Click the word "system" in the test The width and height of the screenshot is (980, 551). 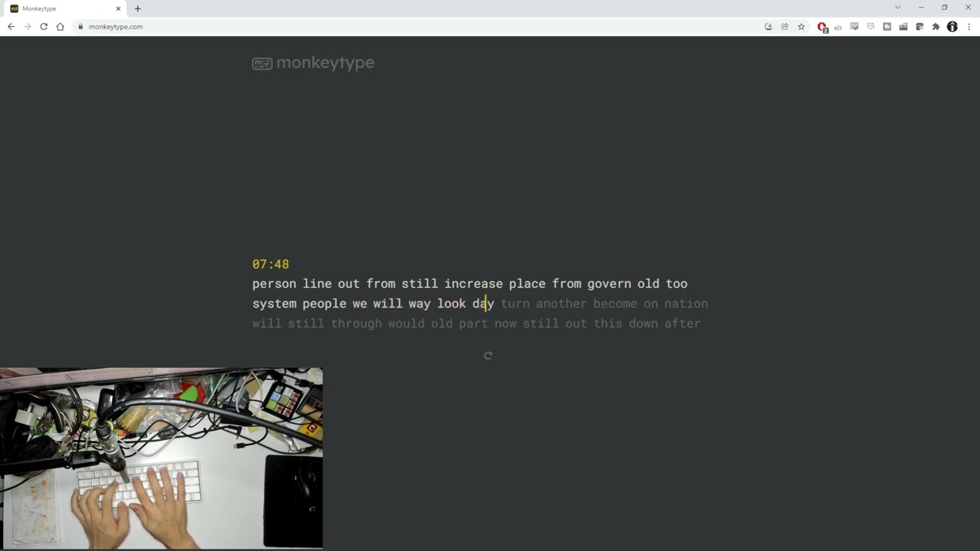pyautogui.click(x=274, y=304)
